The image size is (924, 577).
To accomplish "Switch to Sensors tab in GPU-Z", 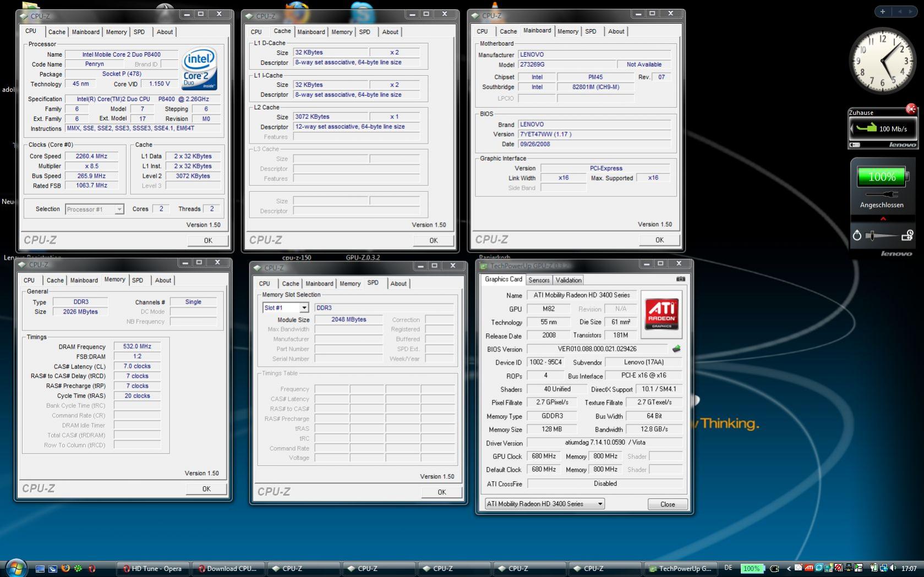I will click(x=539, y=280).
